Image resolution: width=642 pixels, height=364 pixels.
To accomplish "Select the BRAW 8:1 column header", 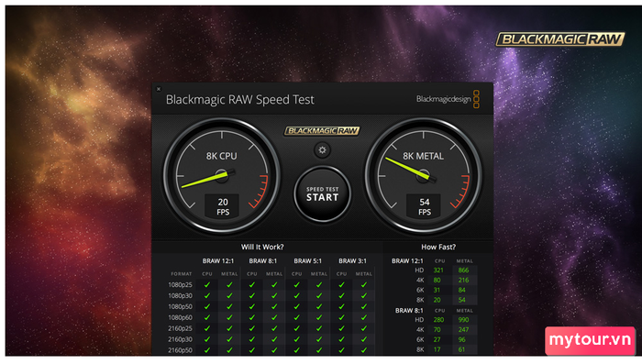I will pyautogui.click(x=263, y=260).
